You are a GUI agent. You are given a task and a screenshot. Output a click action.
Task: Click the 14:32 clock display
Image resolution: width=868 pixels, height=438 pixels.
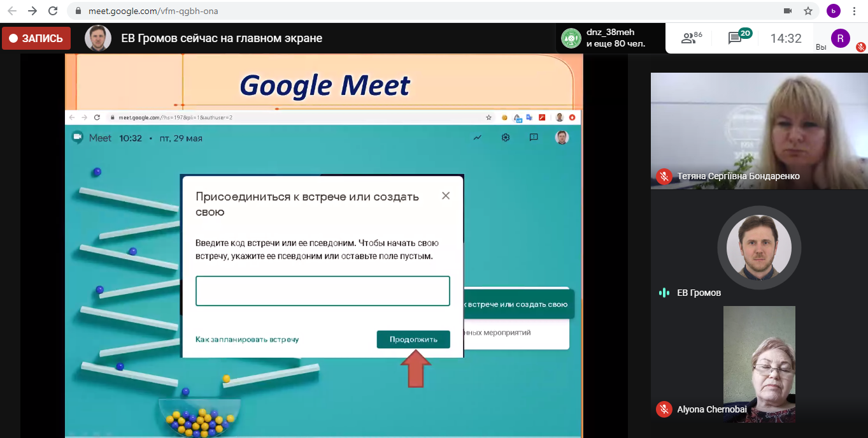(786, 38)
